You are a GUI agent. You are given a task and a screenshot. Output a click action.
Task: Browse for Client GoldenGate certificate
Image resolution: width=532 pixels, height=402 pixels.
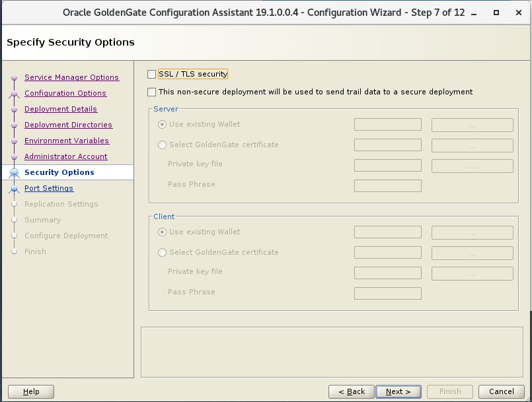coord(473,253)
